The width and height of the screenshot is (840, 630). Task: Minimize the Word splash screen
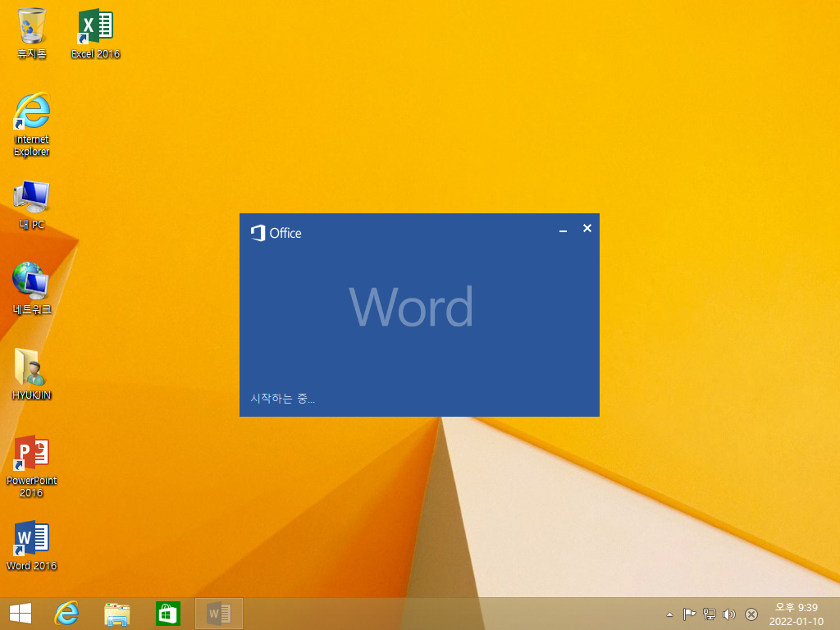[563, 230]
